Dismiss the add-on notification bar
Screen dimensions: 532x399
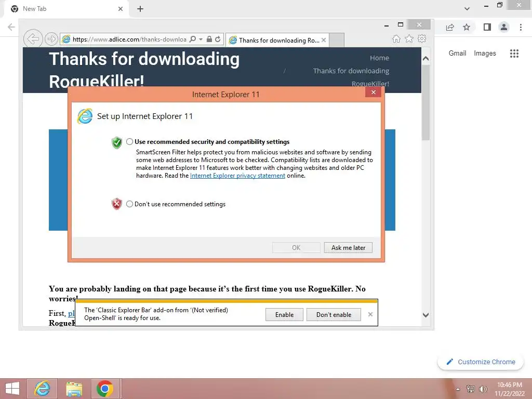click(x=370, y=314)
